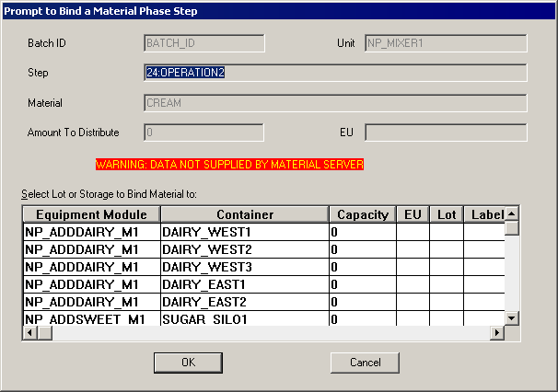This screenshot has height=392, width=558.
Task: Click the Batch ID input field
Action: [204, 43]
